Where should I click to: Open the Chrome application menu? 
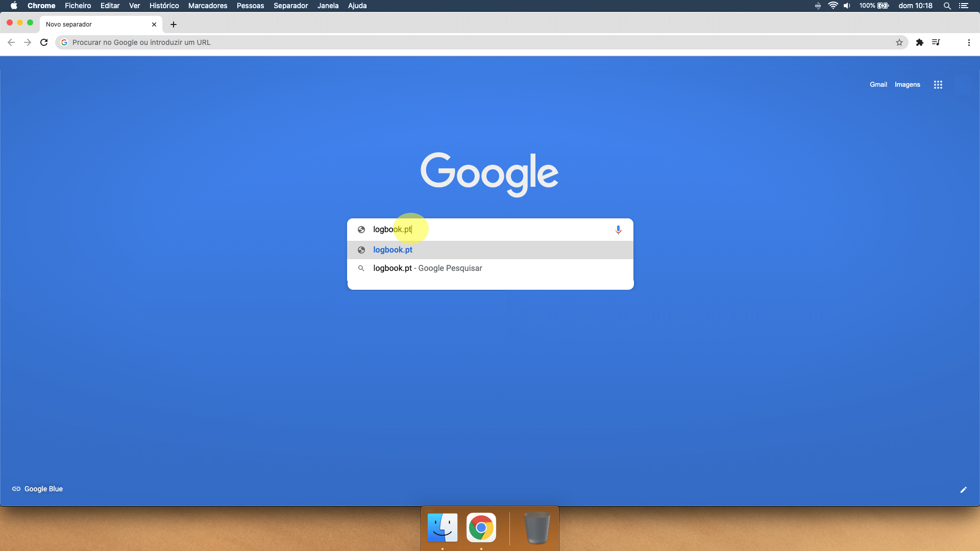pos(41,6)
